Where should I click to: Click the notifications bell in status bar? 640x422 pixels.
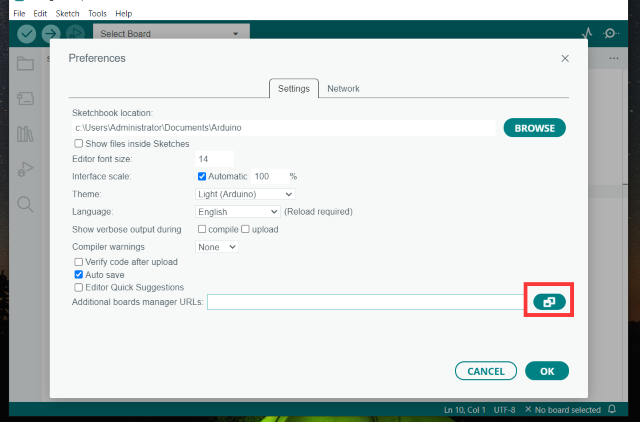612,409
